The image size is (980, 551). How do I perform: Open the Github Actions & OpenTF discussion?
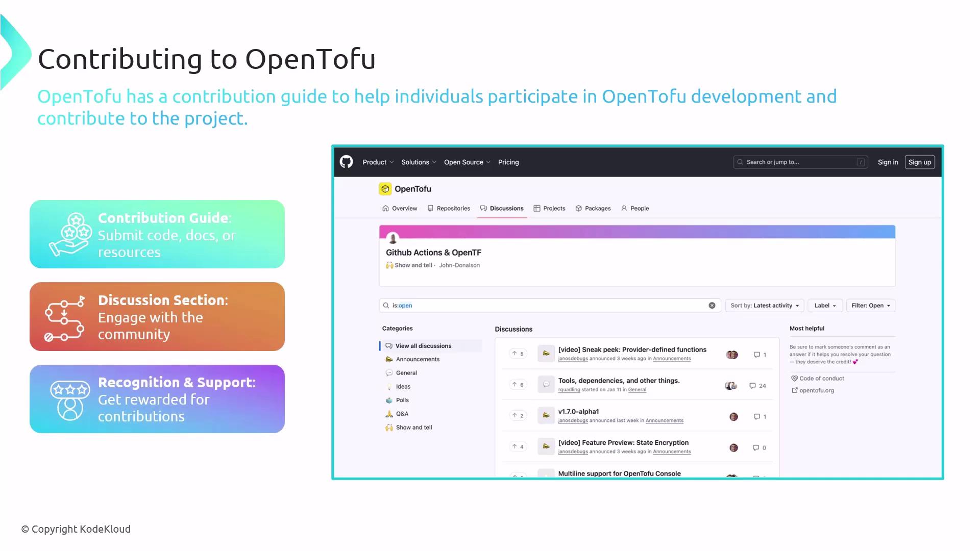[433, 253]
